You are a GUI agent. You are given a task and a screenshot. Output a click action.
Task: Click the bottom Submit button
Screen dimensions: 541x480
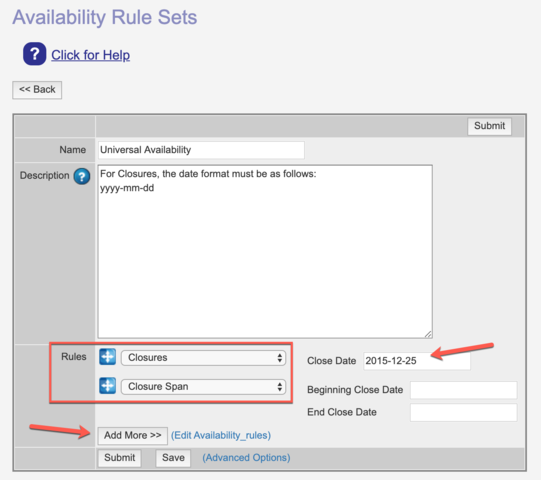click(119, 458)
